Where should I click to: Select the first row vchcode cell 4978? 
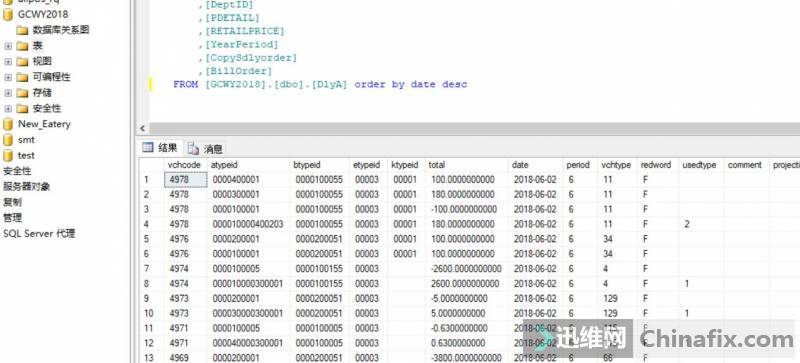186,180
